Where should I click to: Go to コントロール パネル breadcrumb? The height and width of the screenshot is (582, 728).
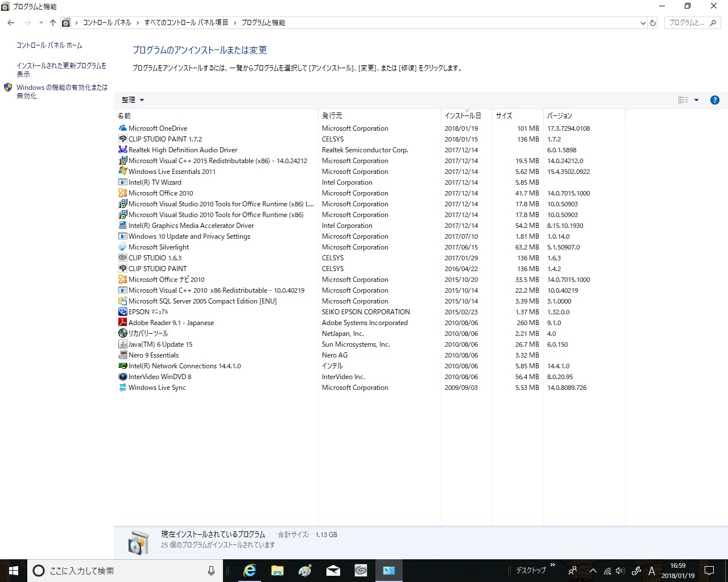(107, 23)
